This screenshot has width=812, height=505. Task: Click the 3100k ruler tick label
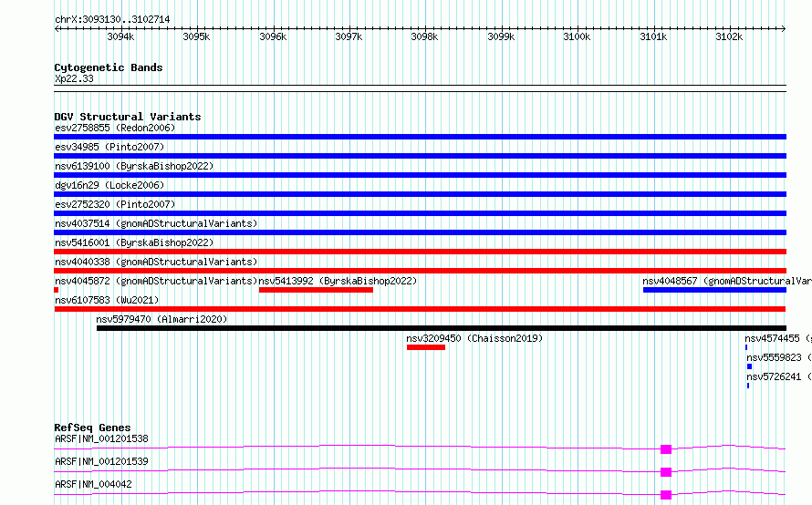click(577, 36)
